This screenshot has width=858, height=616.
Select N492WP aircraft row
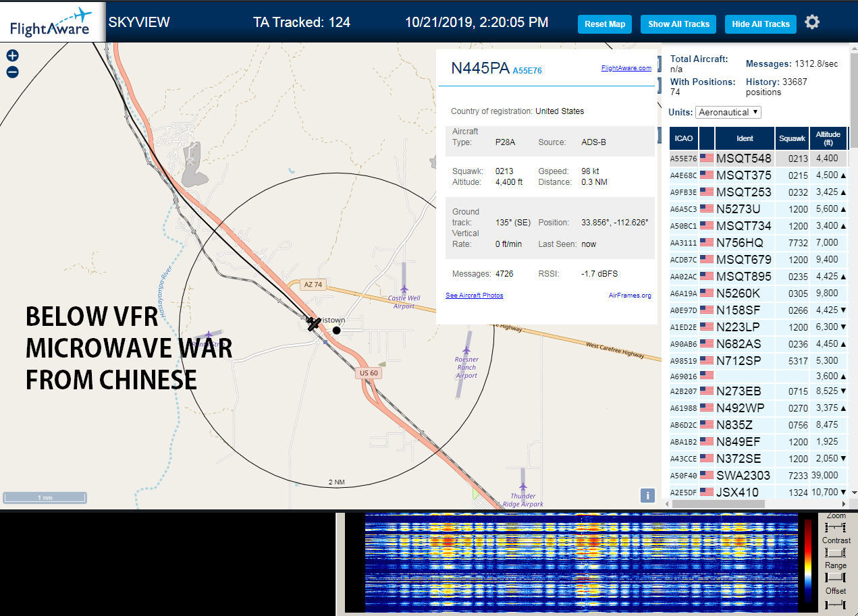tap(758, 408)
